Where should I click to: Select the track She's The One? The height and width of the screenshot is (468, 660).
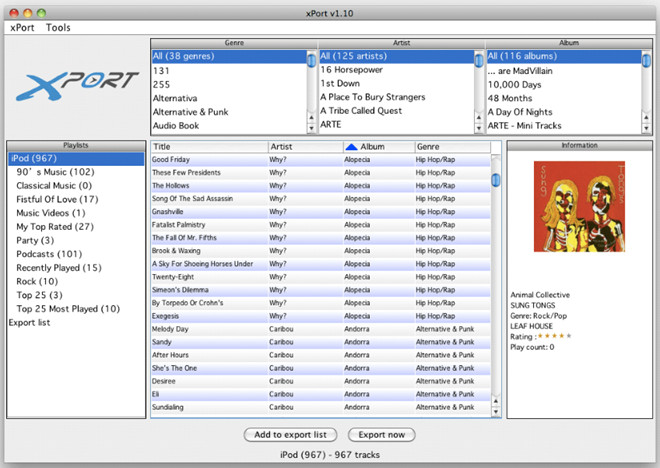[x=321, y=369]
